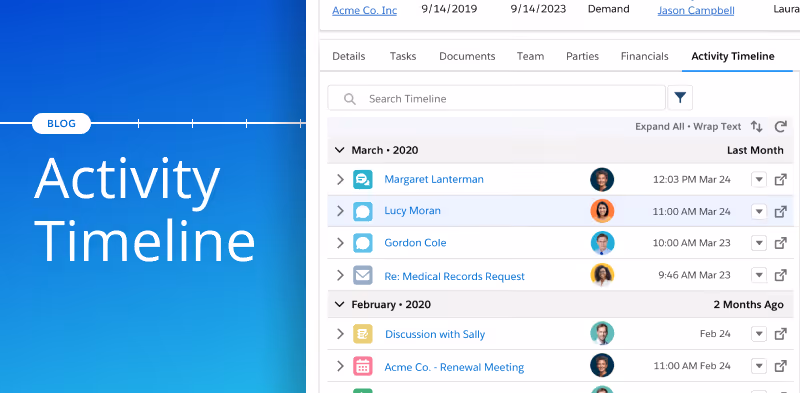Open Gordon Cole record in new window
This screenshot has width=800, height=393.
click(781, 243)
